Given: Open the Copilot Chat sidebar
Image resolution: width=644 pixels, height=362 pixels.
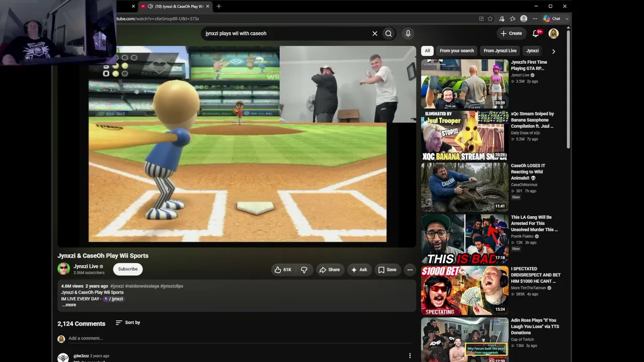Looking at the screenshot, I should coord(552,19).
